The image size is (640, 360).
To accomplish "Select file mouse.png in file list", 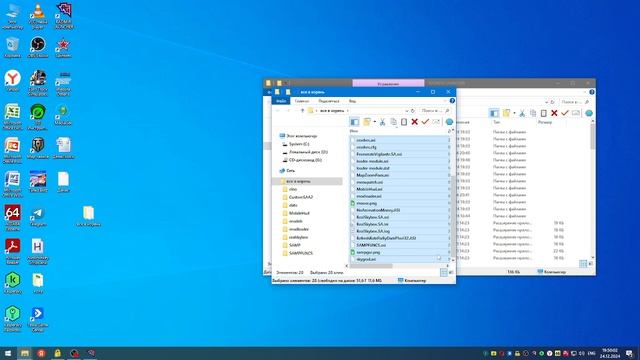I will click(366, 203).
